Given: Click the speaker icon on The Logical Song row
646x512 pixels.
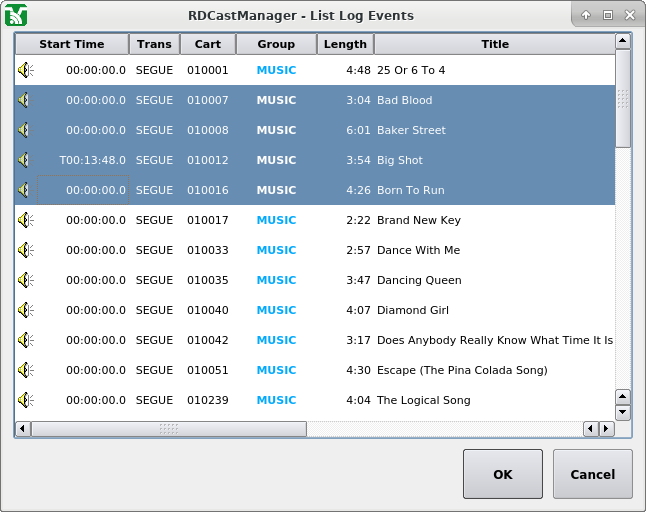Looking at the screenshot, I should (25, 400).
